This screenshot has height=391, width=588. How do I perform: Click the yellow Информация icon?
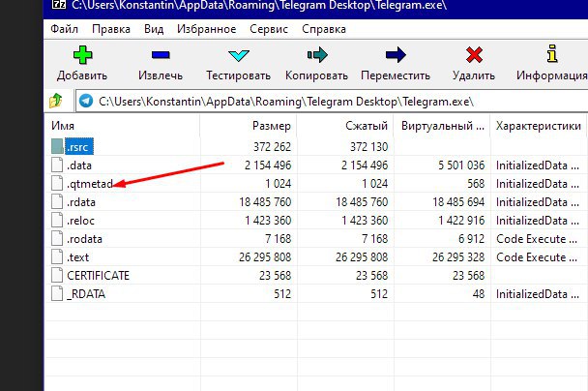[551, 53]
